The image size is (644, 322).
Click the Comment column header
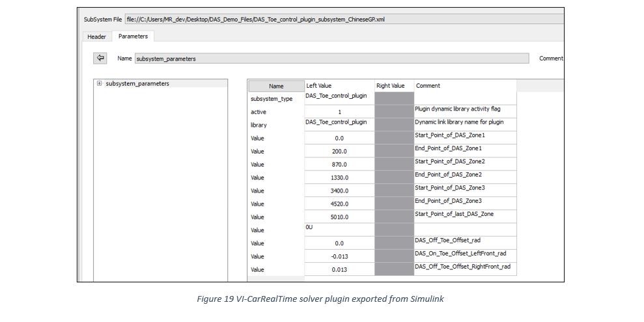tap(465, 86)
